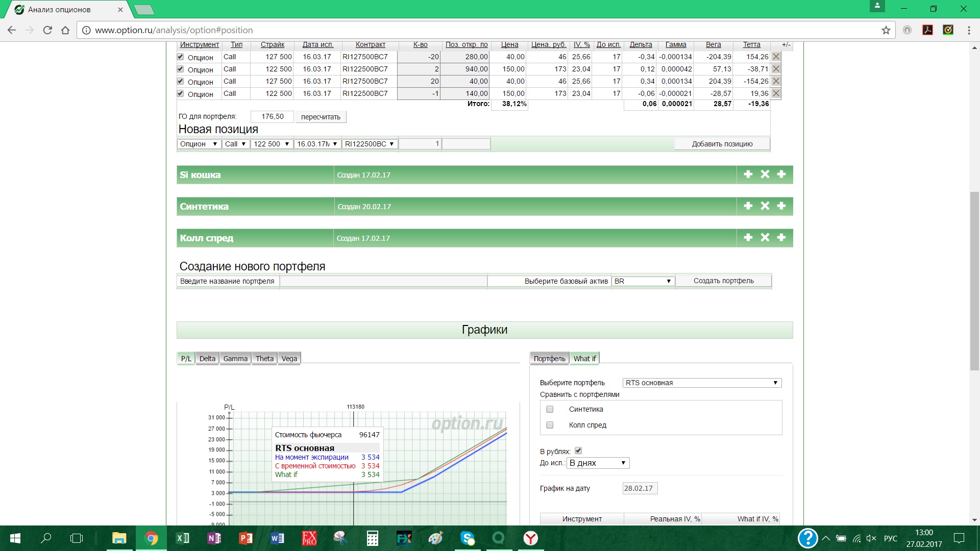Reload the page in Chrome
Image resolution: width=980 pixels, height=551 pixels.
(x=47, y=30)
